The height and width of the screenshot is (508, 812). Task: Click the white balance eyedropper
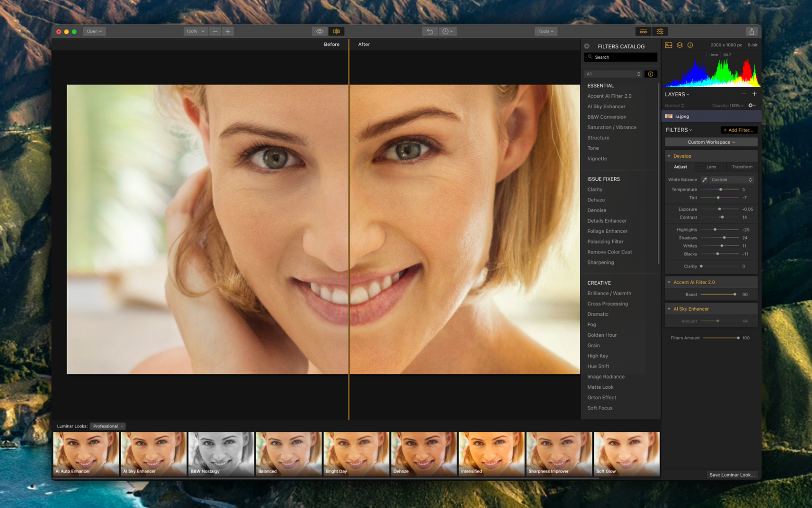tap(705, 180)
